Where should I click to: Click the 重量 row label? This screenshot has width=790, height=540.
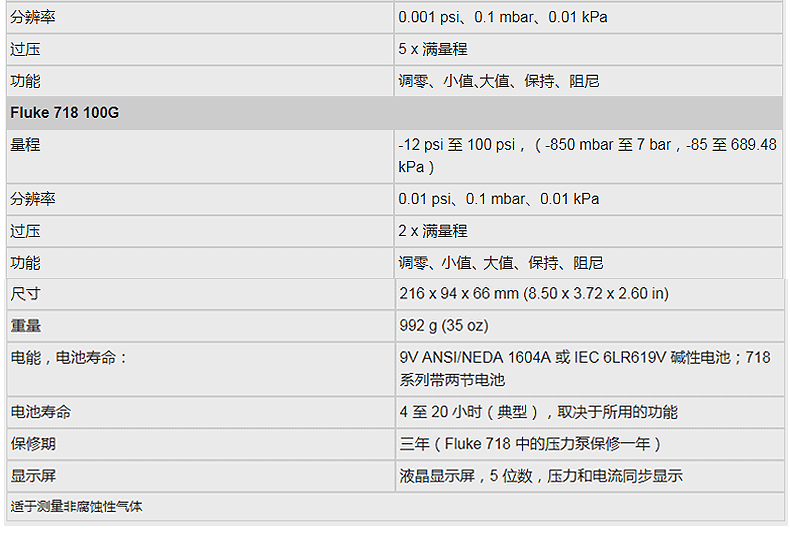(25, 326)
